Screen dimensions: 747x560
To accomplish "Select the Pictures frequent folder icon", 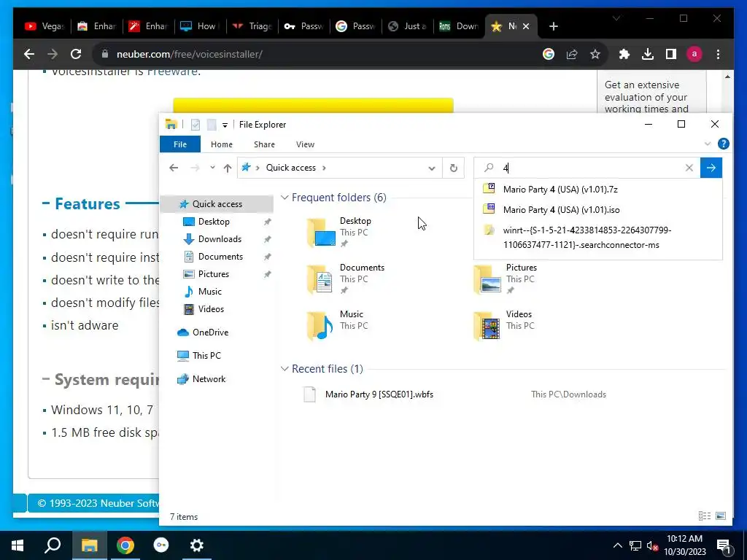I will tap(487, 279).
